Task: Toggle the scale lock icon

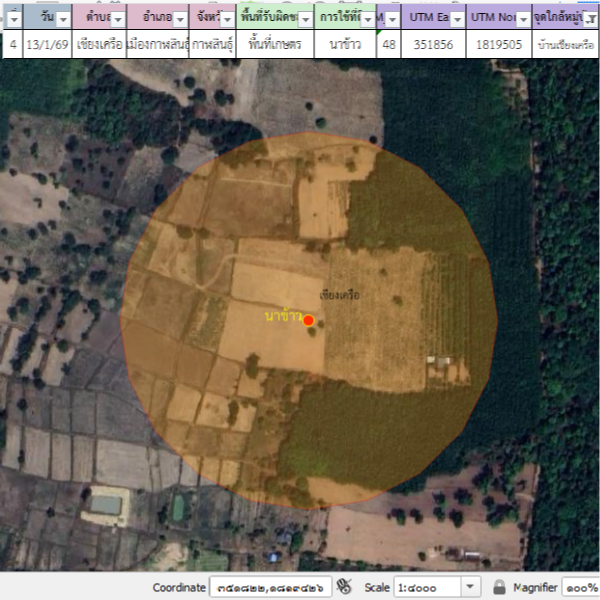Action: pyautogui.click(x=499, y=587)
